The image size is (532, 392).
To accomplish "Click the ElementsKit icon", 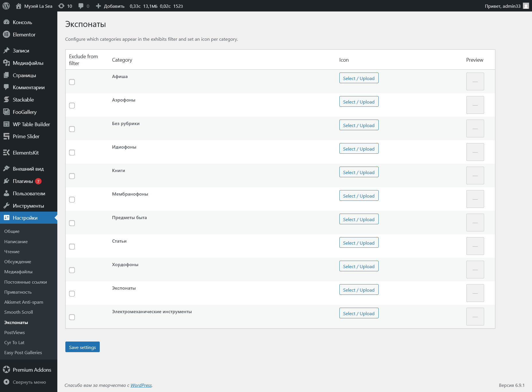I will (x=6, y=153).
